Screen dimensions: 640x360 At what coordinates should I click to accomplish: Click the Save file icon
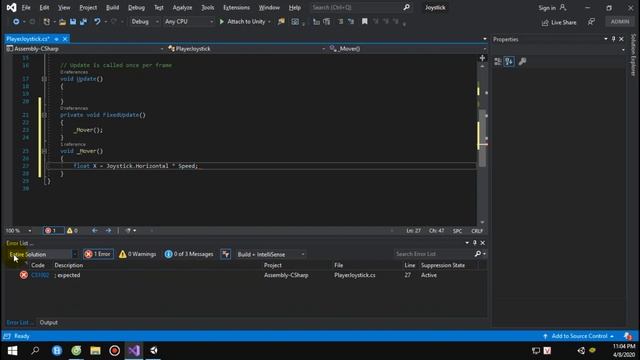tap(73, 22)
